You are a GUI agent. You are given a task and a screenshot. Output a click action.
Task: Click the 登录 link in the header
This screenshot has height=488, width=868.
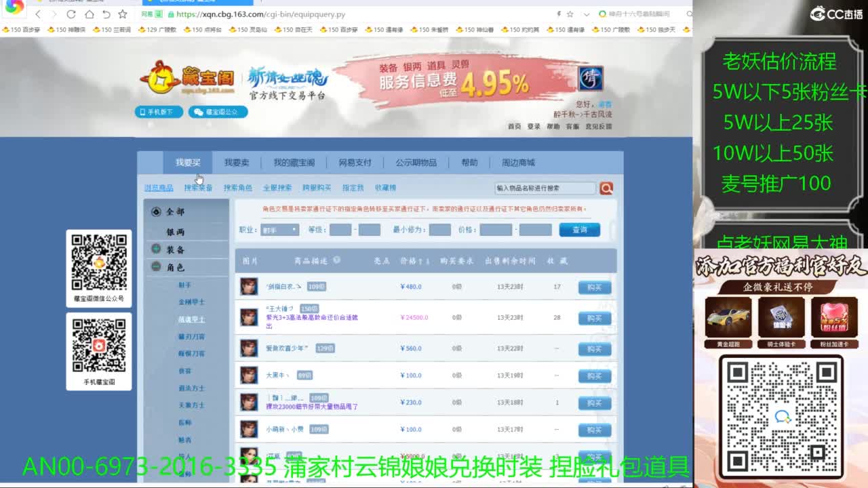coord(534,127)
